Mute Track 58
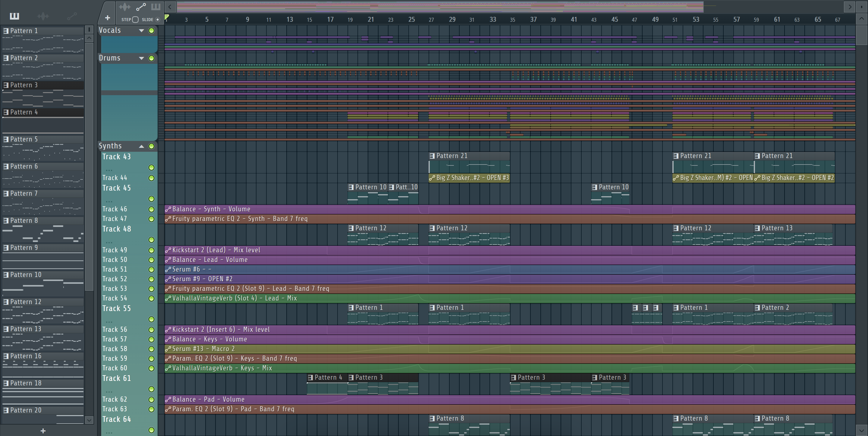The width and height of the screenshot is (868, 436). click(151, 349)
